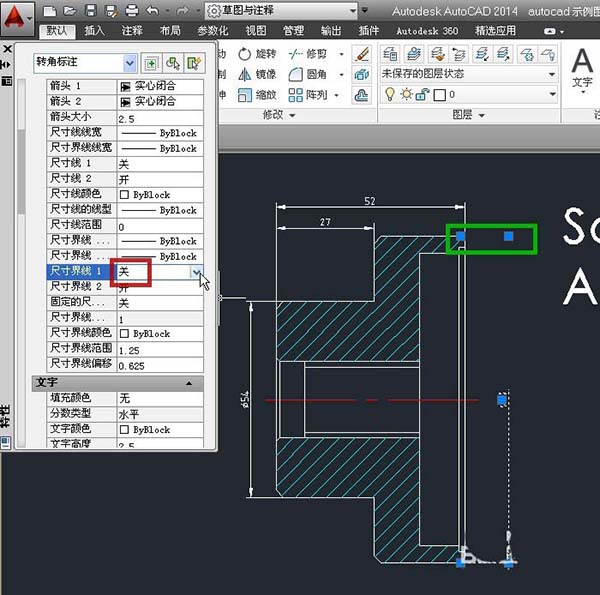Select the Fillet (圆角) tool
Image resolution: width=600 pixels, height=595 pixels.
[308, 74]
